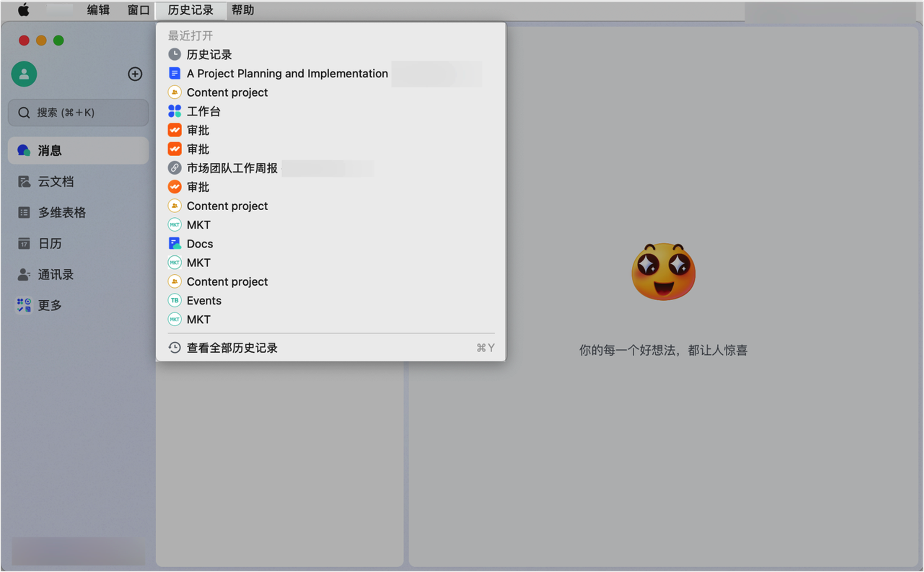Screen dimensions: 924x572
Task: Open Events chat from history list
Action: [204, 301]
